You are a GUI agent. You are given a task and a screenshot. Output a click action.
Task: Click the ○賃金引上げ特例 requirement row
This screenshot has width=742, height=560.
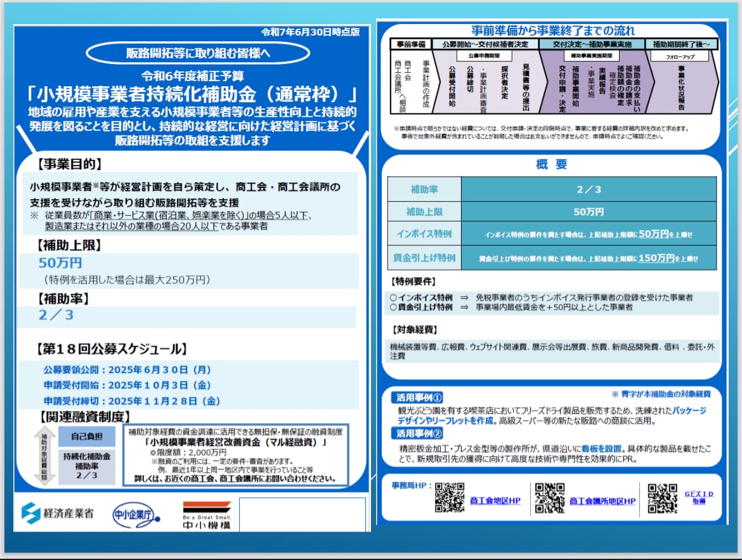tap(511, 307)
